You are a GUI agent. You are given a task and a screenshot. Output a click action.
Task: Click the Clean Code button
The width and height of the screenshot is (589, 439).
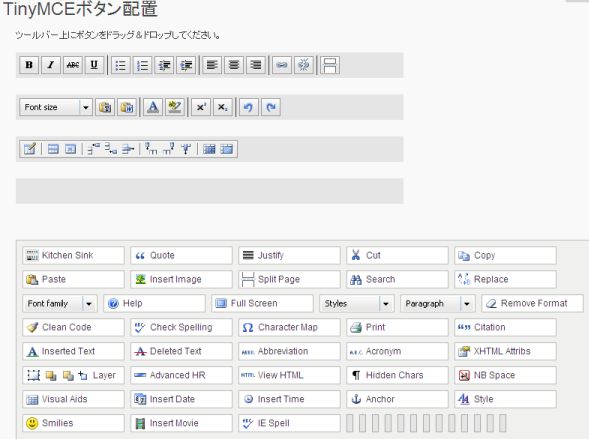pos(73,327)
